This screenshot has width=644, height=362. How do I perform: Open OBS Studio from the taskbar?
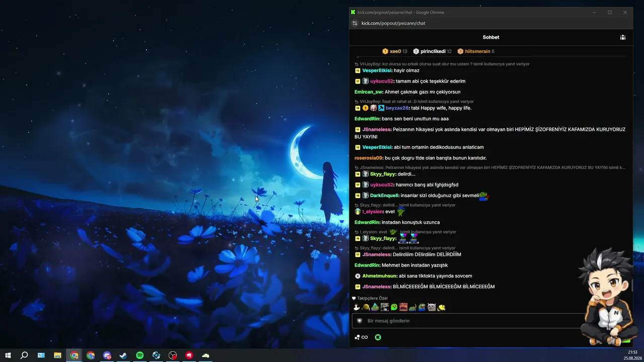tap(173, 355)
